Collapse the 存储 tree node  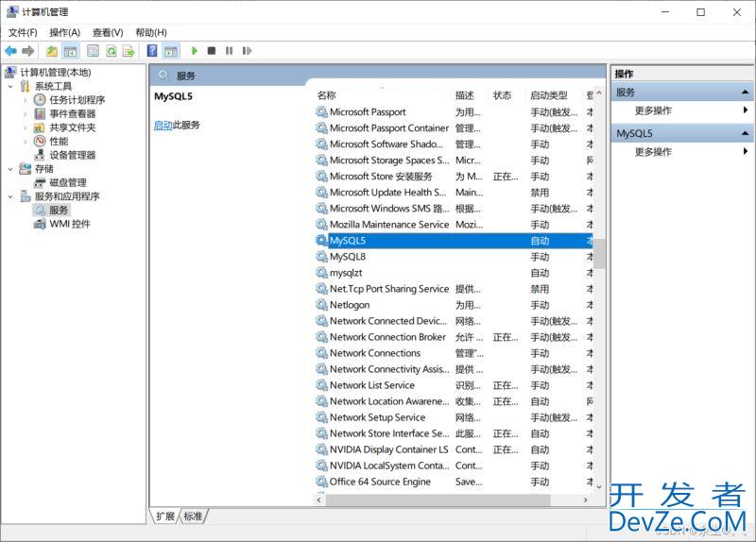tap(10, 169)
